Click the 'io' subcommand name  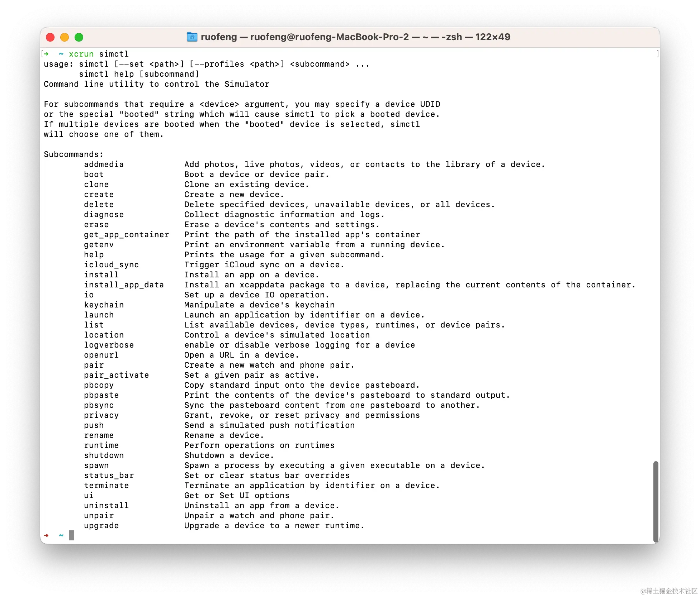pyautogui.click(x=89, y=295)
